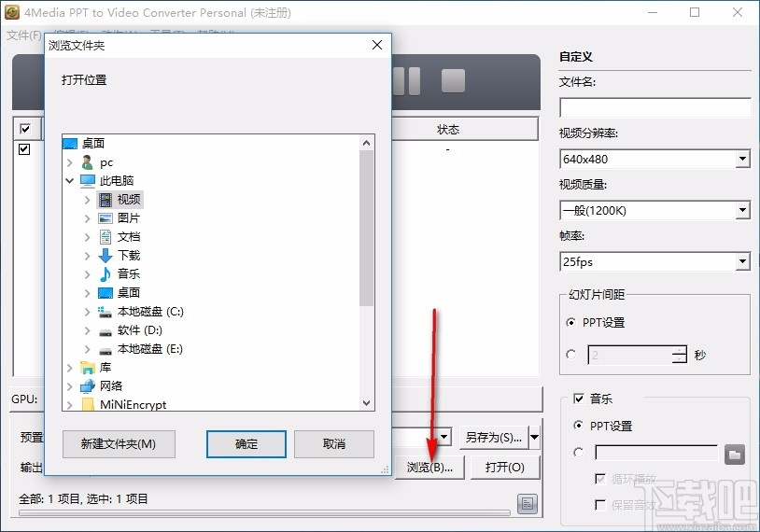Click the pause playback button
The height and width of the screenshot is (532, 760).
pyautogui.click(x=407, y=81)
